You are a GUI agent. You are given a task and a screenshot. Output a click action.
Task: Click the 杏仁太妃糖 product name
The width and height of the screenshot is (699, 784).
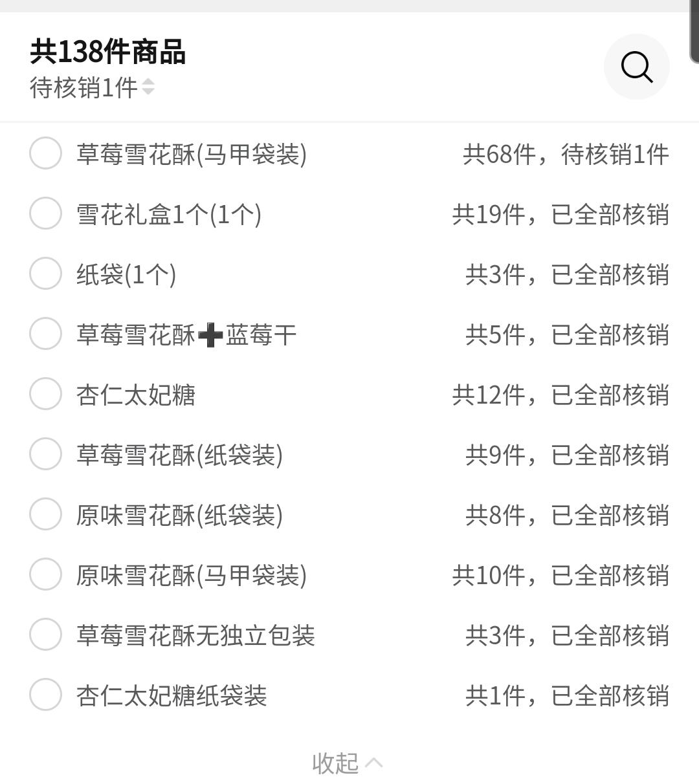pos(136,395)
